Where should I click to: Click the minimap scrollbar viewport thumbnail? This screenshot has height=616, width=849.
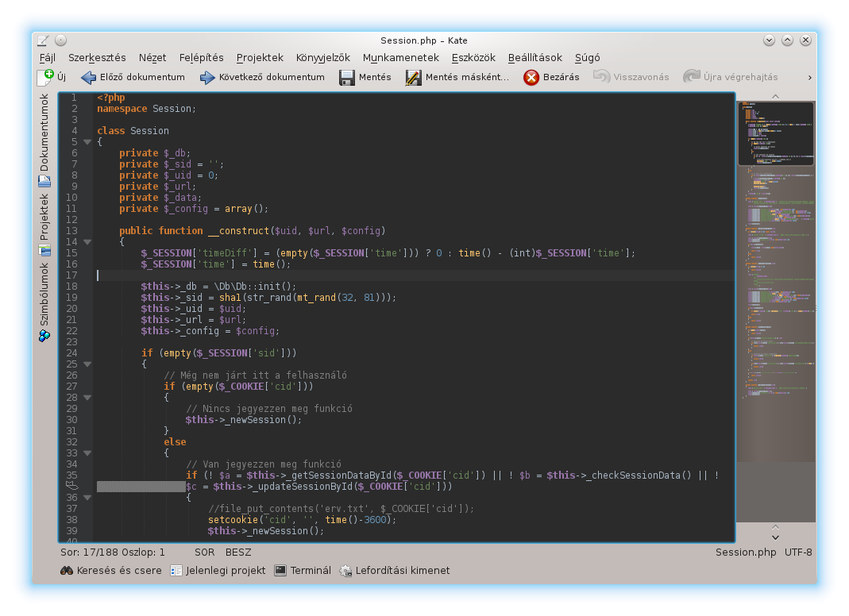pos(776,133)
